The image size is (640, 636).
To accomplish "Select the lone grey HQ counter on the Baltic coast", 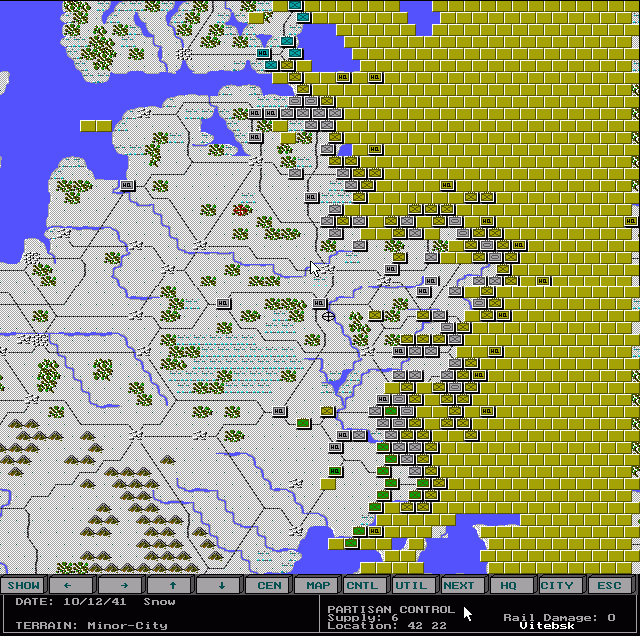I will pyautogui.click(x=127, y=185).
